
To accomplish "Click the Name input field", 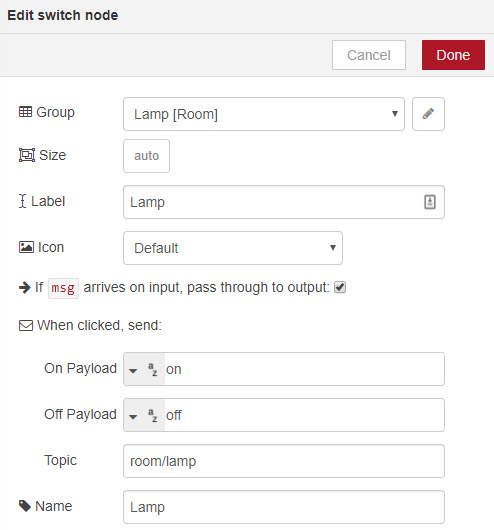I will tap(284, 507).
